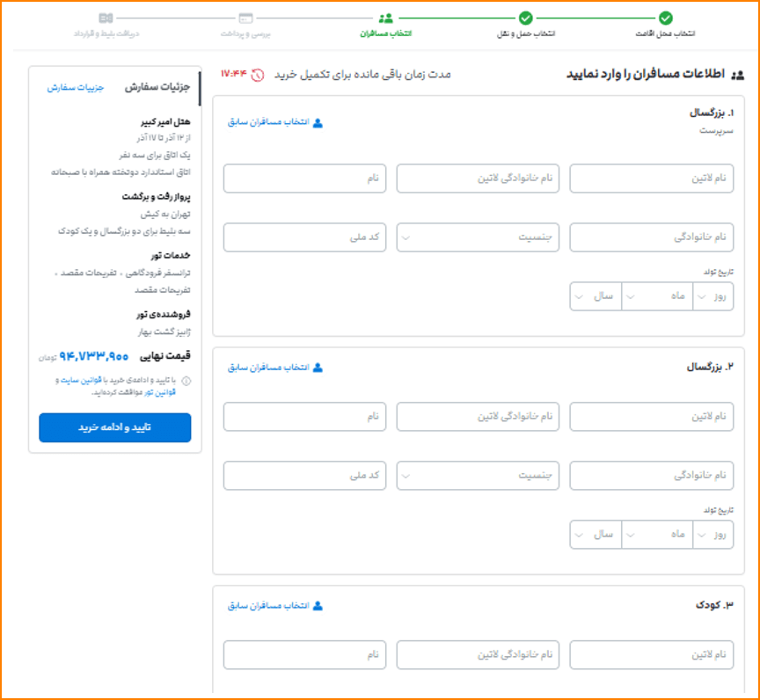Expand the روز birth day dropdown for second adult
760x700 pixels.
pyautogui.click(x=712, y=534)
